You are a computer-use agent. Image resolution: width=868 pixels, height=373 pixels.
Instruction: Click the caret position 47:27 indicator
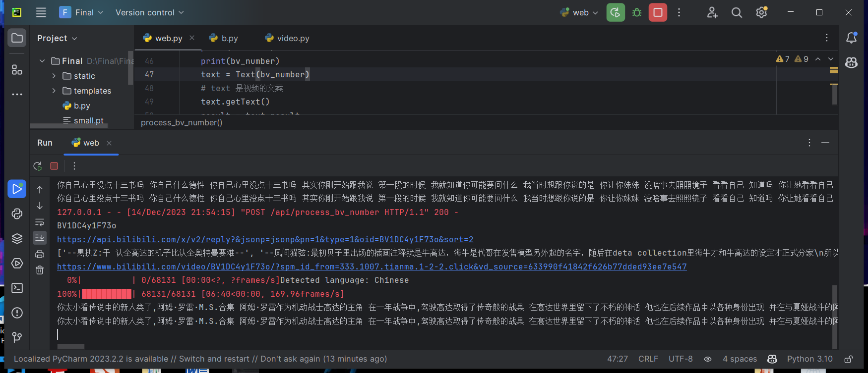618,359
